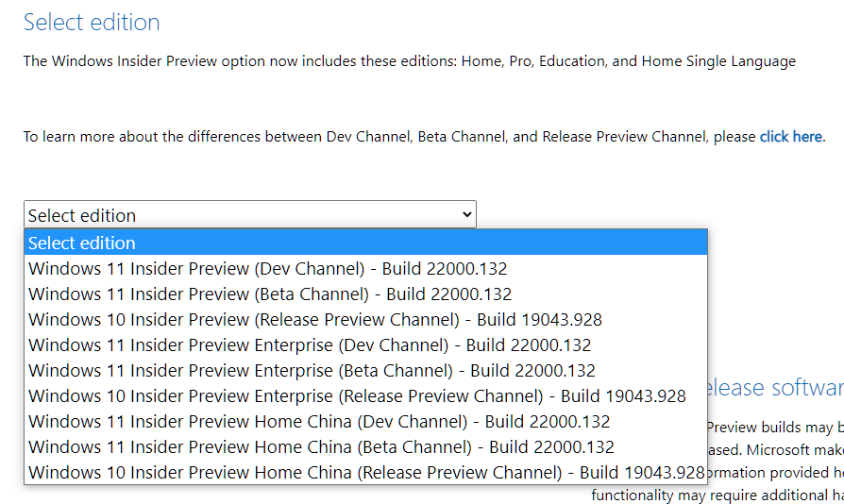The height and width of the screenshot is (504, 844).
Task: Choose Windows 11 Insider Preview Enterprise (Beta Channel)
Action: pos(365,370)
